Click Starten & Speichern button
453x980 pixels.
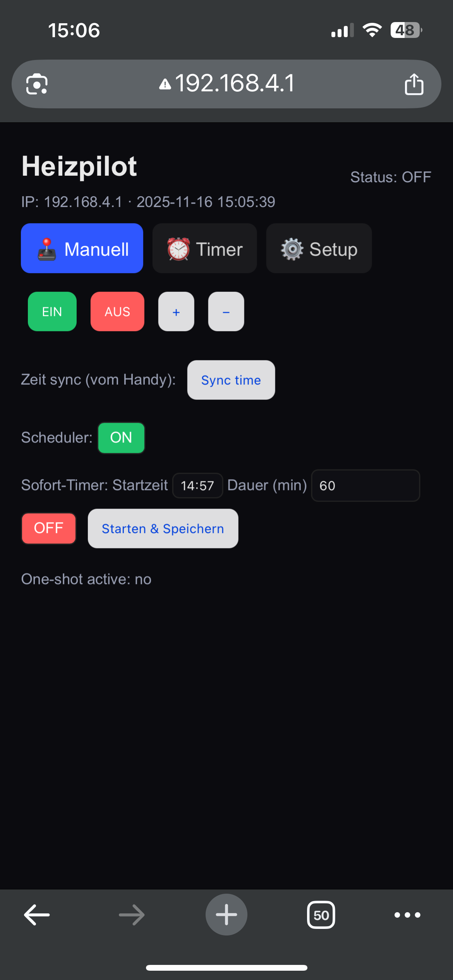tap(163, 528)
